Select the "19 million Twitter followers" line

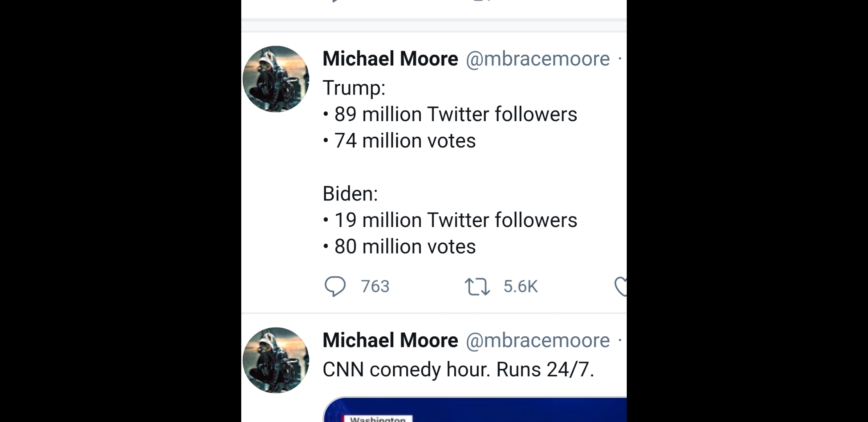[x=456, y=220]
